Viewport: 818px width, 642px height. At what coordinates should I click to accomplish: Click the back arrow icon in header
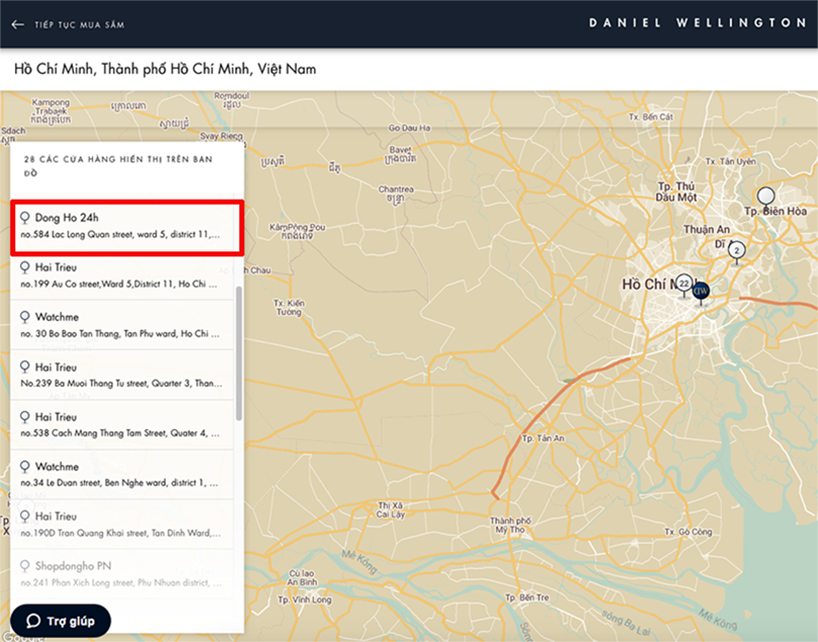(x=18, y=25)
